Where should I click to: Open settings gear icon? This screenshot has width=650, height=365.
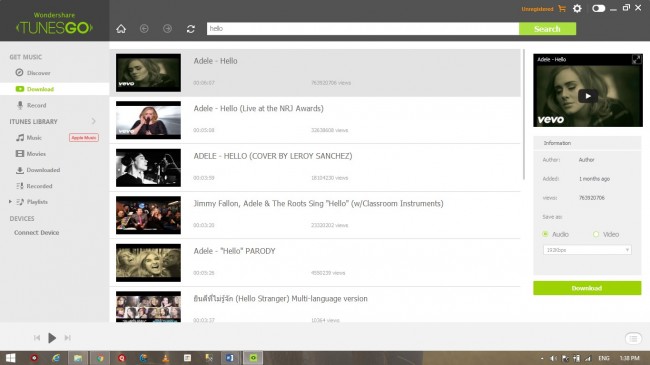click(x=577, y=8)
